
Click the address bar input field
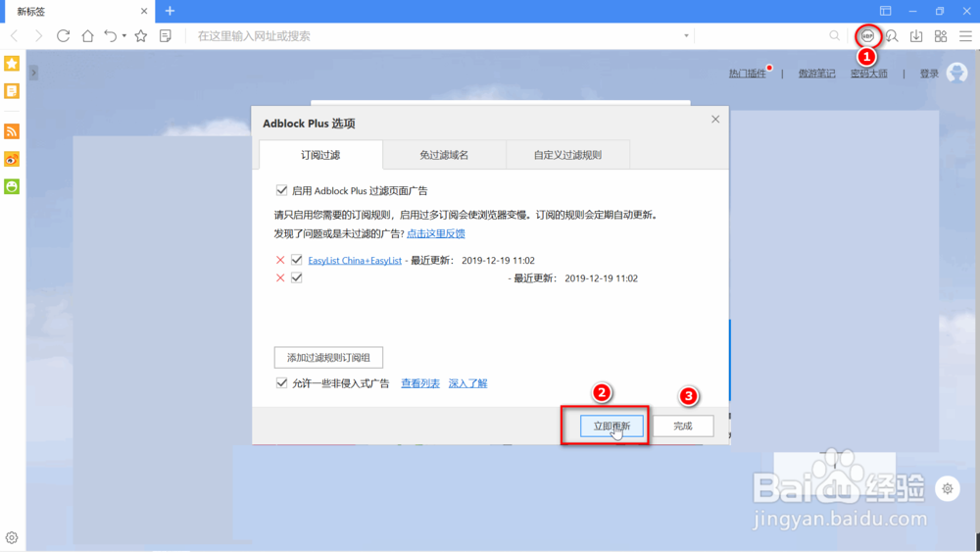tap(437, 36)
